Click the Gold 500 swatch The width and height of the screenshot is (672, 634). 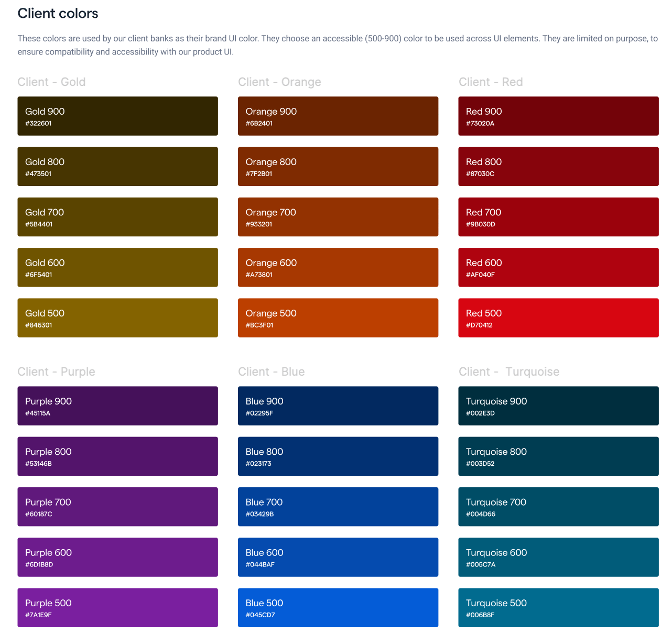pyautogui.click(x=117, y=318)
